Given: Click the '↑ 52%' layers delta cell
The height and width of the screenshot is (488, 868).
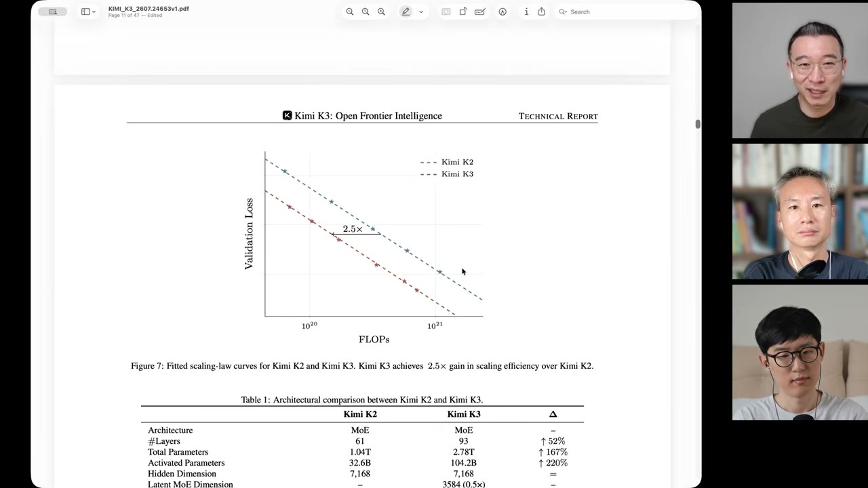Looking at the screenshot, I should (552, 441).
